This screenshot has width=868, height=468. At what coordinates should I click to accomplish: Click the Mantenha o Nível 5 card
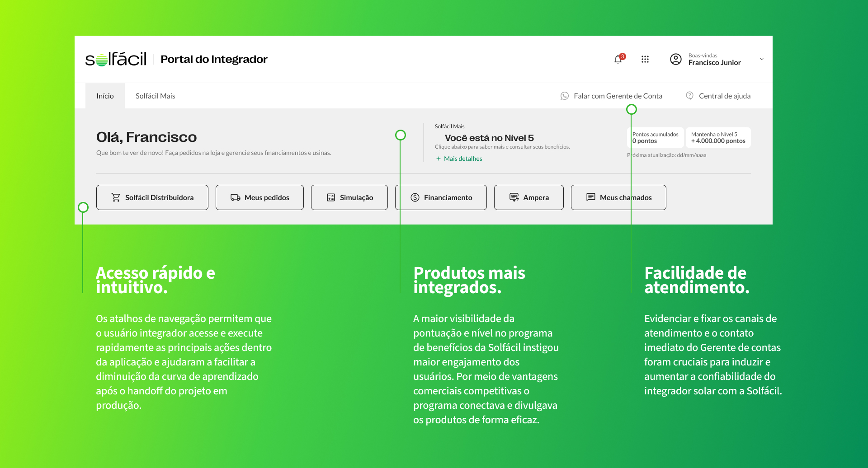[x=718, y=137]
